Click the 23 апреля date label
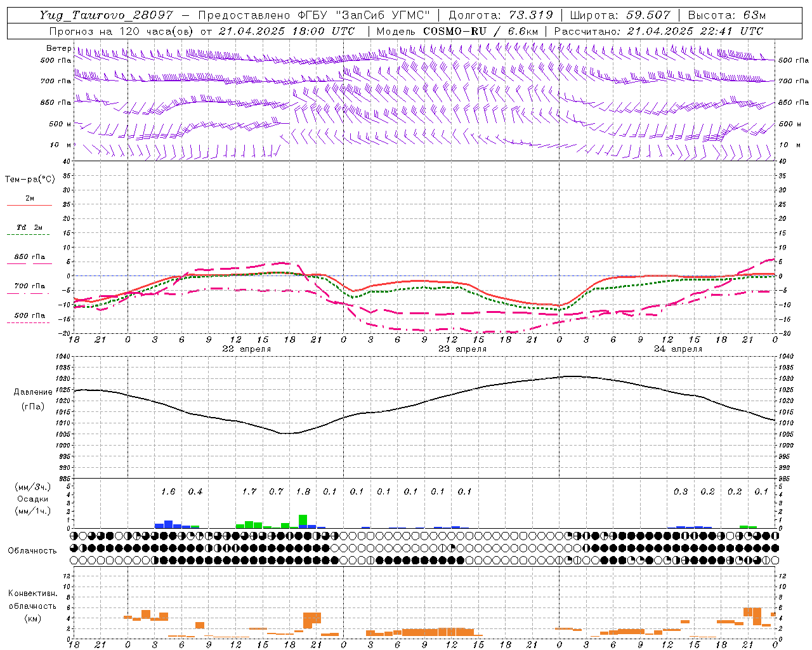 tap(462, 349)
